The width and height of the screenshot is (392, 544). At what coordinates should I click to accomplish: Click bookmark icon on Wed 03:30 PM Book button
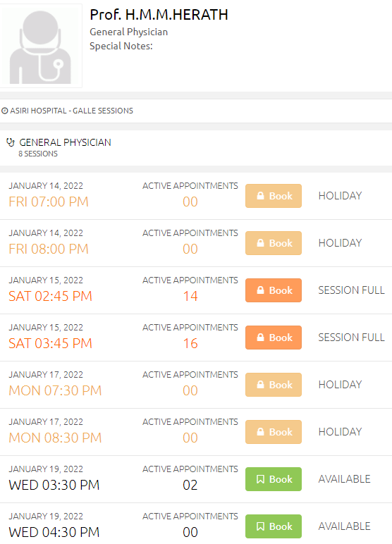coord(260,479)
